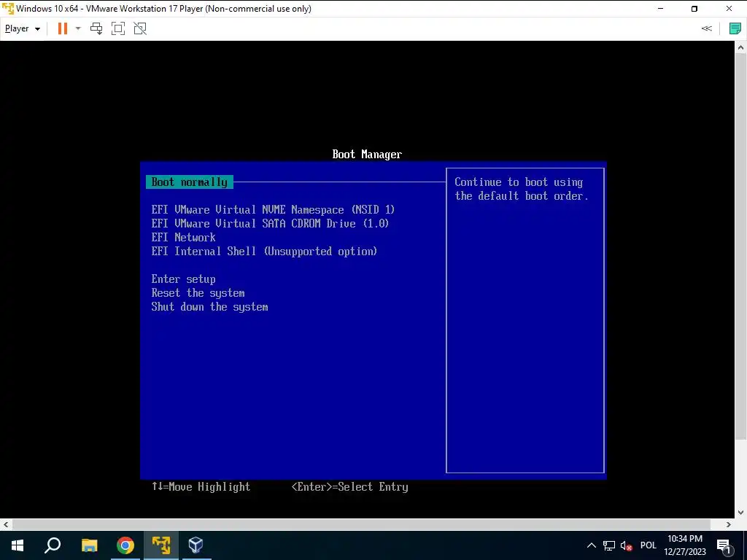This screenshot has height=560, width=747.
Task: Click the horizontal scrollbar left arrow
Action: 6,524
